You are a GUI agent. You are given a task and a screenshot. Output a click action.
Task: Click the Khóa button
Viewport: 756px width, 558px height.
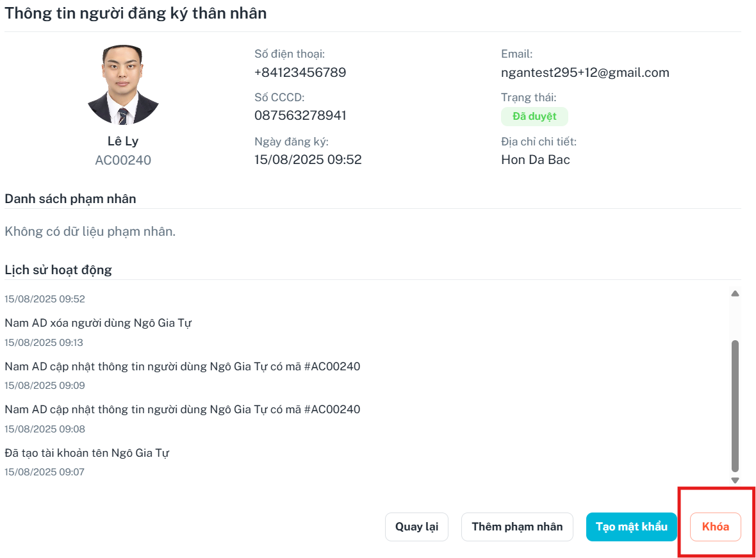[x=715, y=527]
